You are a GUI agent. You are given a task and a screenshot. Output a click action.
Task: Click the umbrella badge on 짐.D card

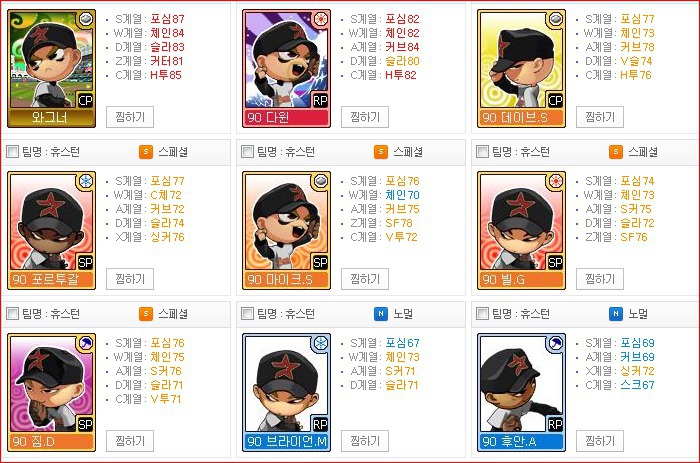click(x=86, y=343)
